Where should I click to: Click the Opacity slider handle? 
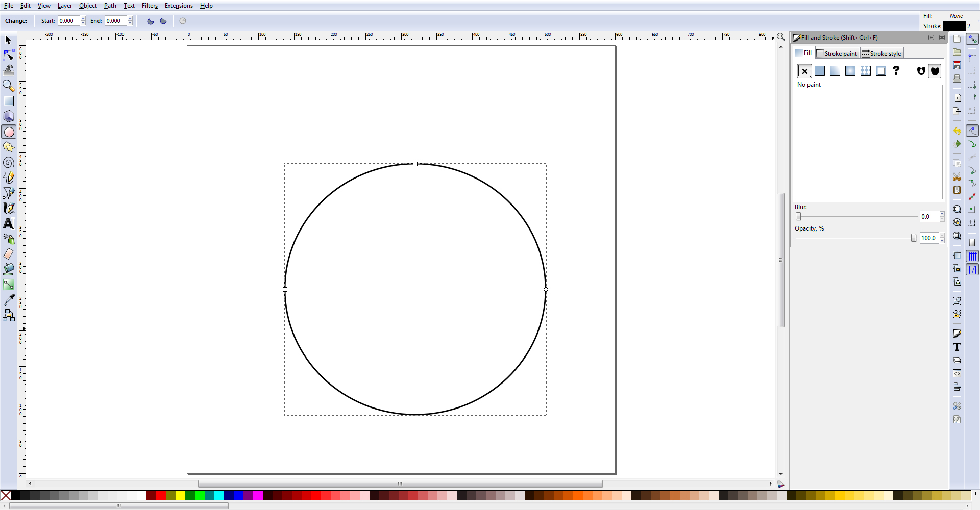click(x=914, y=238)
